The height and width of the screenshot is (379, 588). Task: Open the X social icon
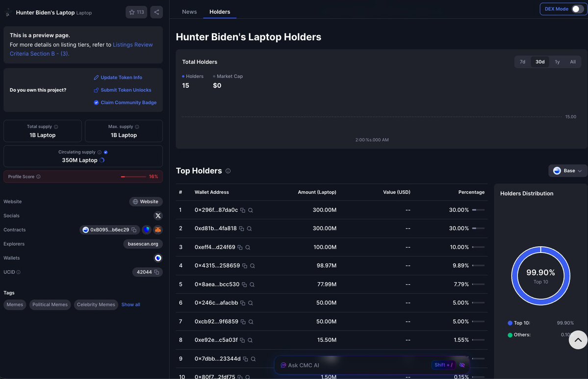click(158, 216)
